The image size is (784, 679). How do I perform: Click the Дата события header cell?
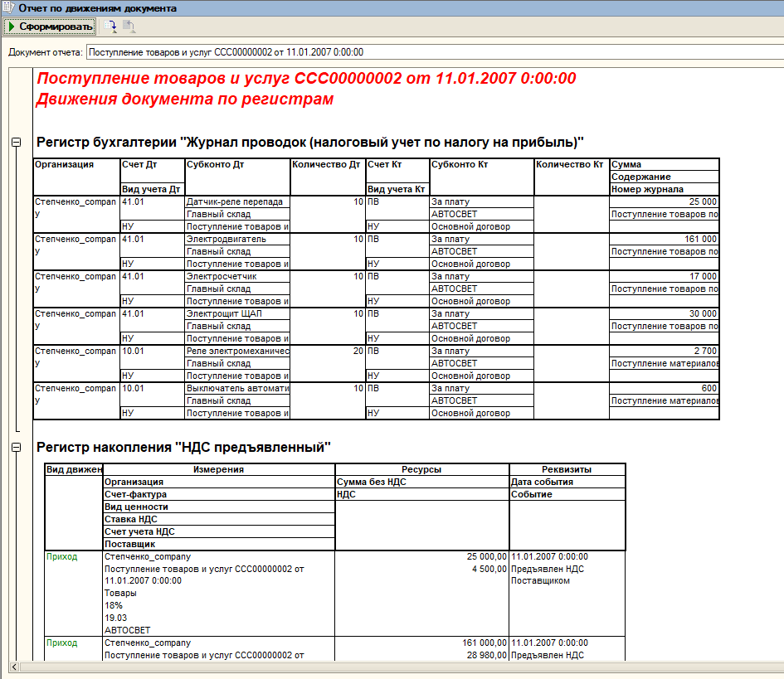point(567,483)
